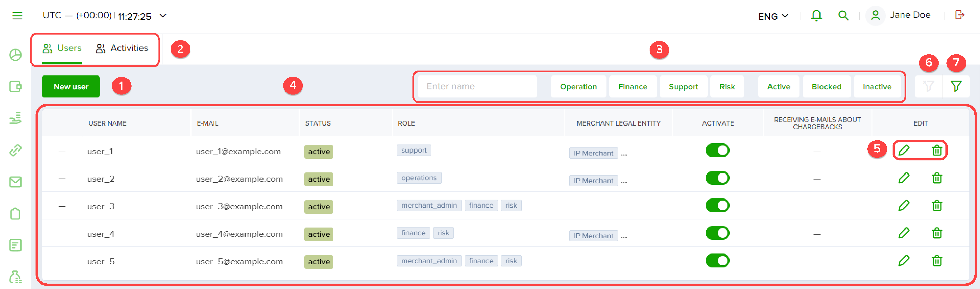Screen dimensions: 980x289
Task: Open the advanced filter funnel icon
Action: 956,86
